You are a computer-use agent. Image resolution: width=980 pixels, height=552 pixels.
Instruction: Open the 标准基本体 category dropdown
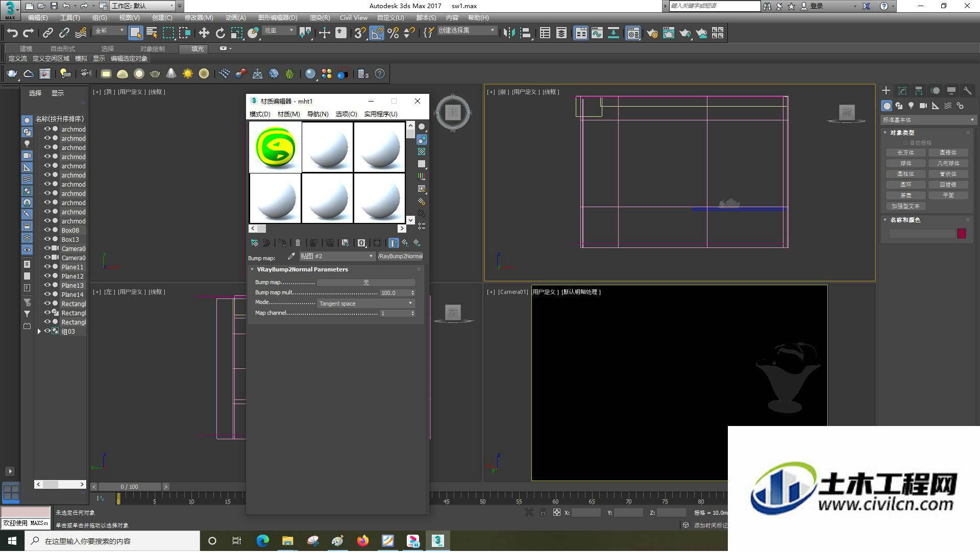928,120
